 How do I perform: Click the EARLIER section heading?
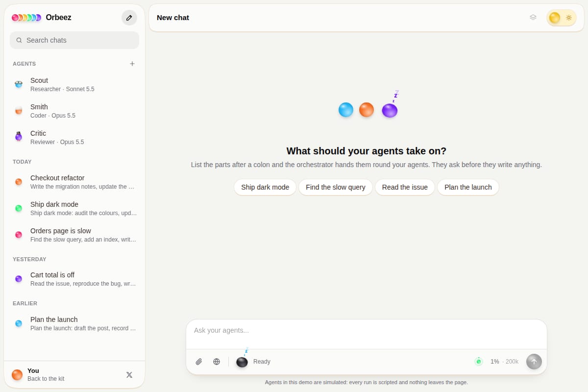coord(25,303)
